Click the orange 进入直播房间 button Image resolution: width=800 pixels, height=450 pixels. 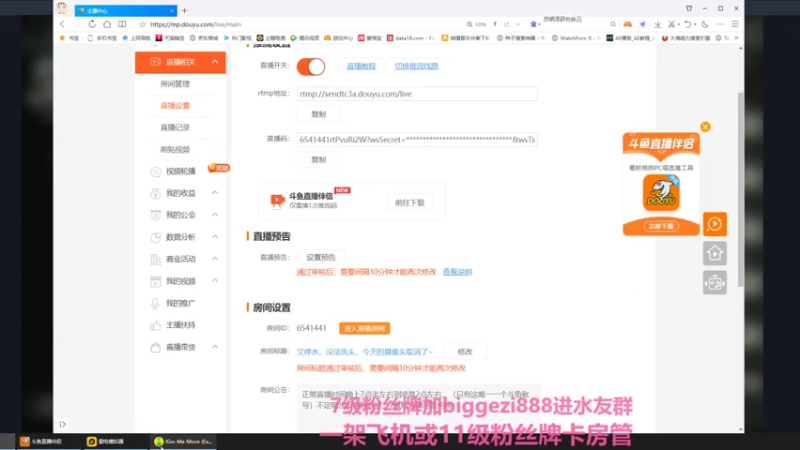pyautogui.click(x=364, y=328)
